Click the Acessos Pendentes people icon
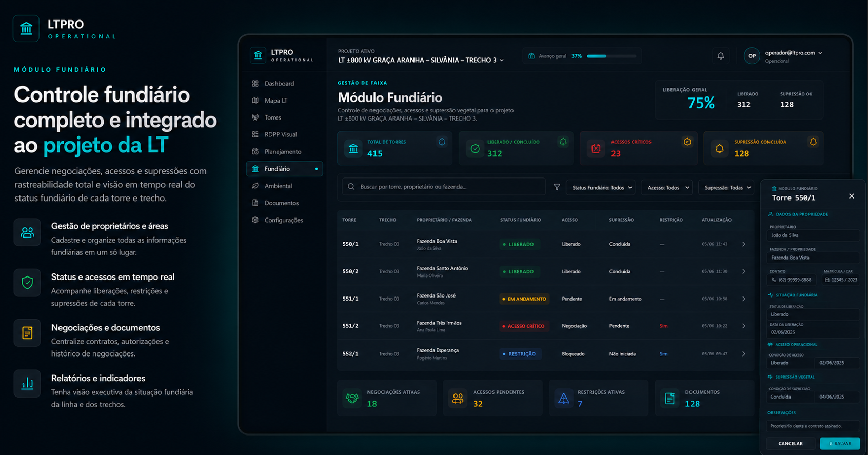The height and width of the screenshot is (455, 868). pyautogui.click(x=458, y=398)
